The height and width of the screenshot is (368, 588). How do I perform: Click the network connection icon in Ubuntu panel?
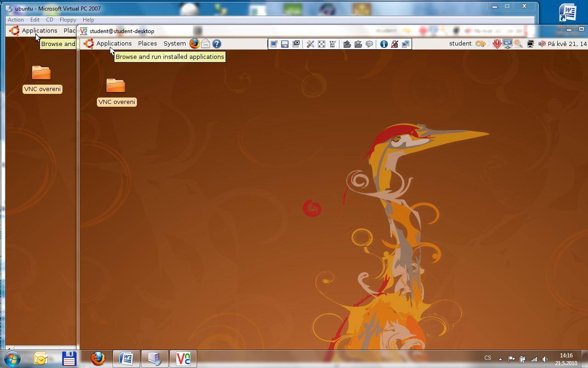pos(530,44)
